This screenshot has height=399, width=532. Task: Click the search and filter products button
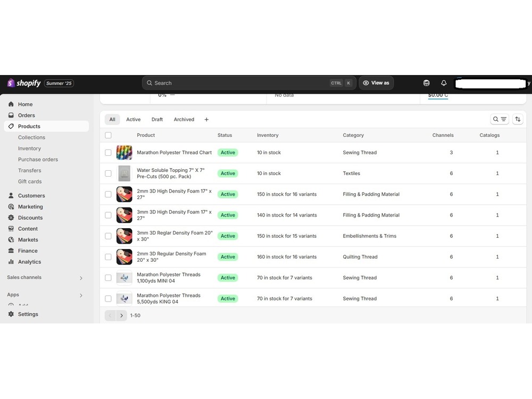pyautogui.click(x=500, y=119)
